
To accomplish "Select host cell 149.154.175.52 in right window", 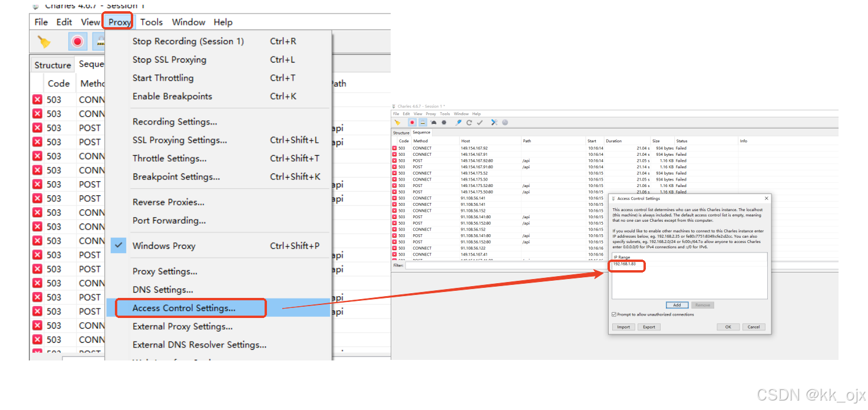I will click(474, 173).
